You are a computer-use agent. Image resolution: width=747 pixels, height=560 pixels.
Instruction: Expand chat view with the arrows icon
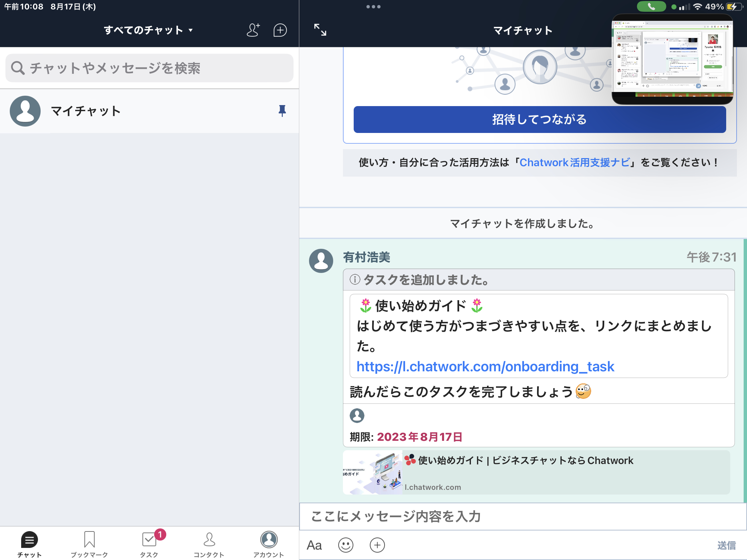click(320, 30)
